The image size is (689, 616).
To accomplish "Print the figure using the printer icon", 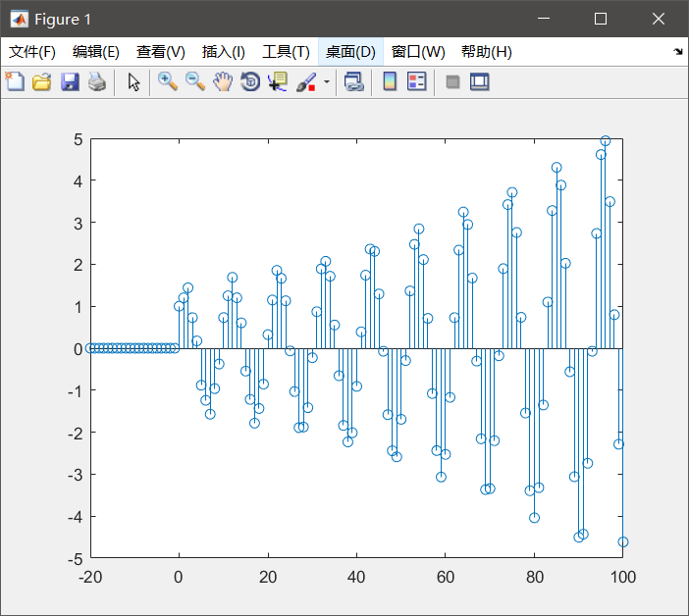I will click(97, 81).
